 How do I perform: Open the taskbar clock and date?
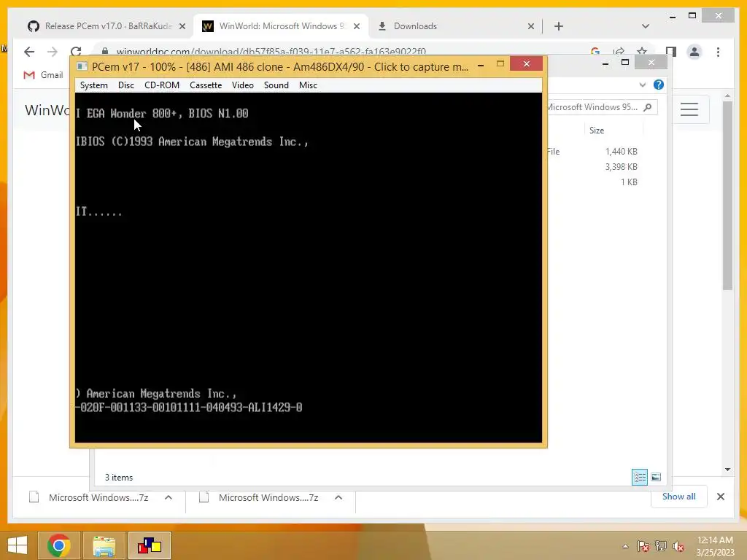pos(715,546)
